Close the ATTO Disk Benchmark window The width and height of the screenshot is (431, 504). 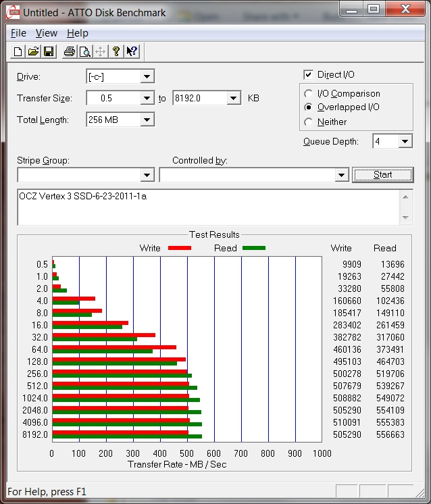point(405,9)
